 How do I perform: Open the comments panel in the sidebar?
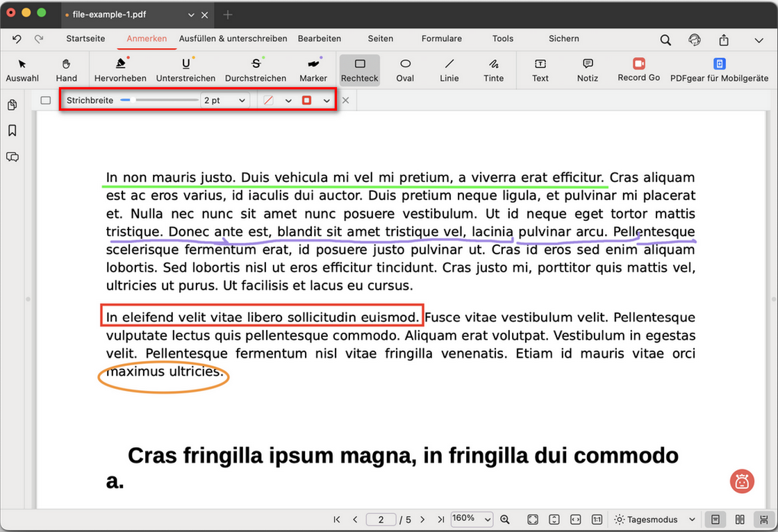coord(13,157)
